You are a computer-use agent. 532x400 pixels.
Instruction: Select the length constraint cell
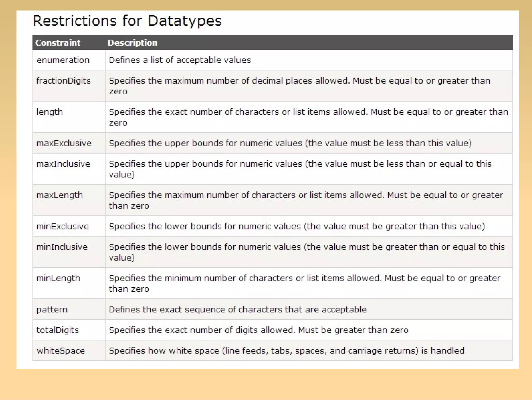click(x=50, y=112)
